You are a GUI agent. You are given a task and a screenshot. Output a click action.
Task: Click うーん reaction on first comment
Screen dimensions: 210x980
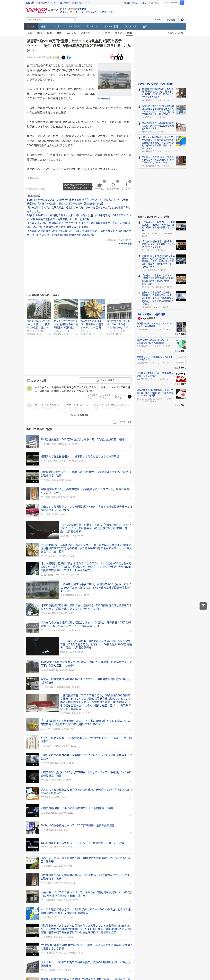(120, 396)
